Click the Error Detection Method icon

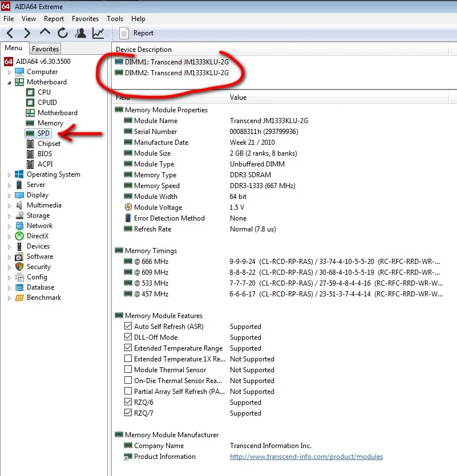pyautogui.click(x=128, y=218)
